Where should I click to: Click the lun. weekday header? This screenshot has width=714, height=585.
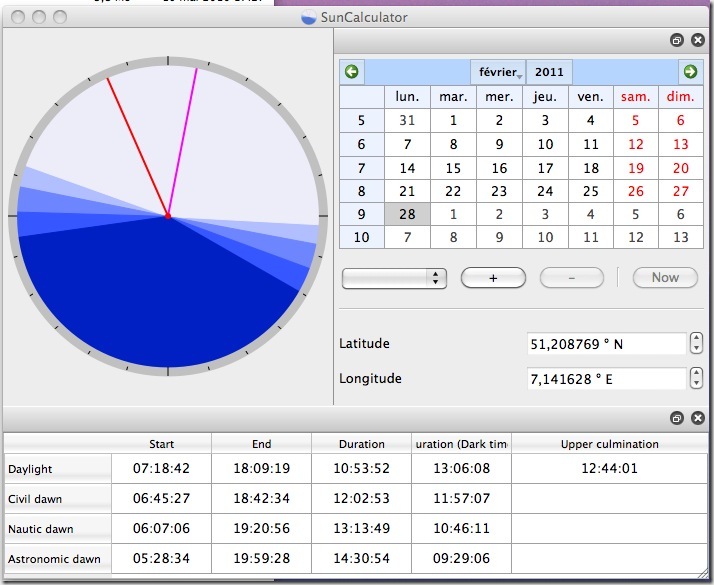coord(407,97)
